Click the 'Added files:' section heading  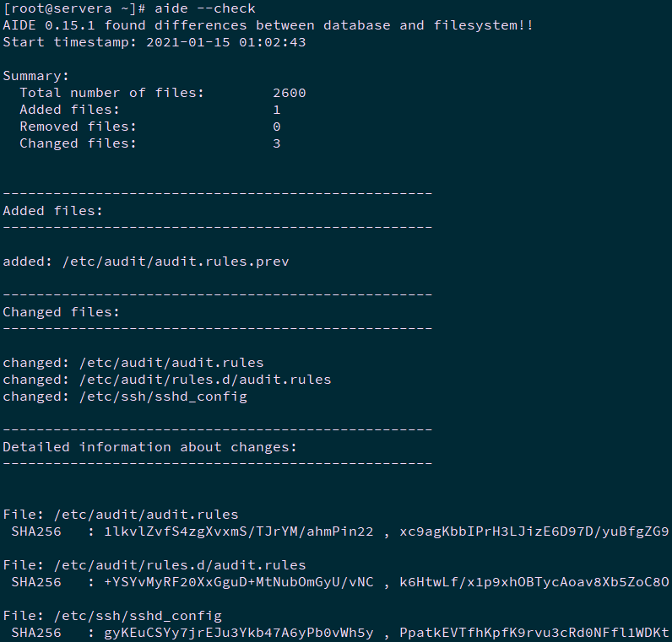[x=52, y=211]
